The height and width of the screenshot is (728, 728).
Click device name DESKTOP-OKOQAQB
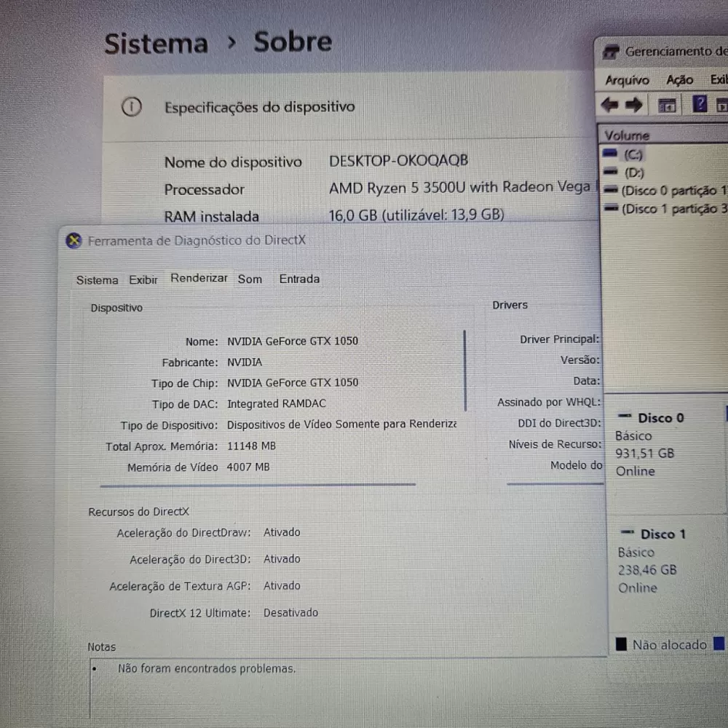click(398, 161)
